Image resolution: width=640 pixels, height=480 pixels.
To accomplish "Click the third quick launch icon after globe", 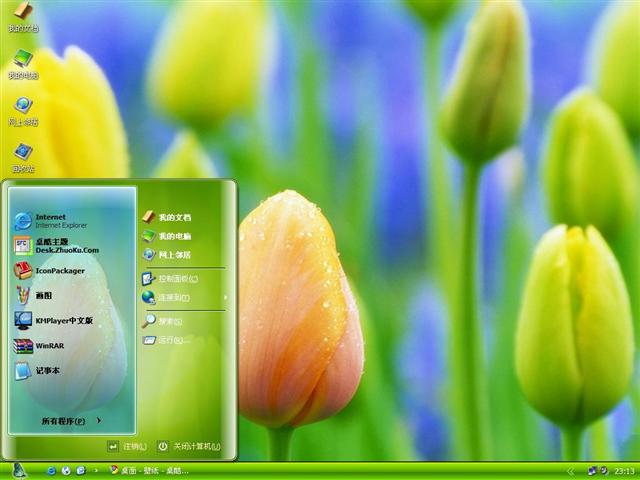I will pyautogui.click(x=81, y=471).
